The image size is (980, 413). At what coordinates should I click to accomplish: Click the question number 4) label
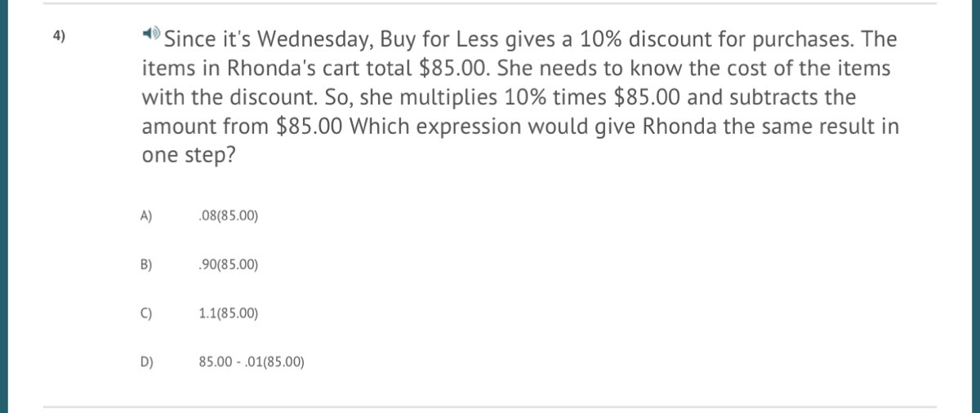60,36
